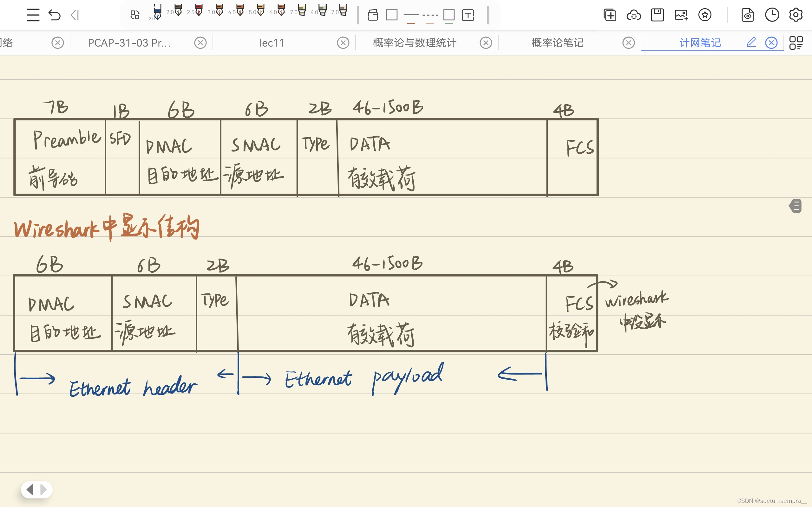812x507 pixels.
Task: Toggle document preview mode eye icon
Action: tap(748, 15)
